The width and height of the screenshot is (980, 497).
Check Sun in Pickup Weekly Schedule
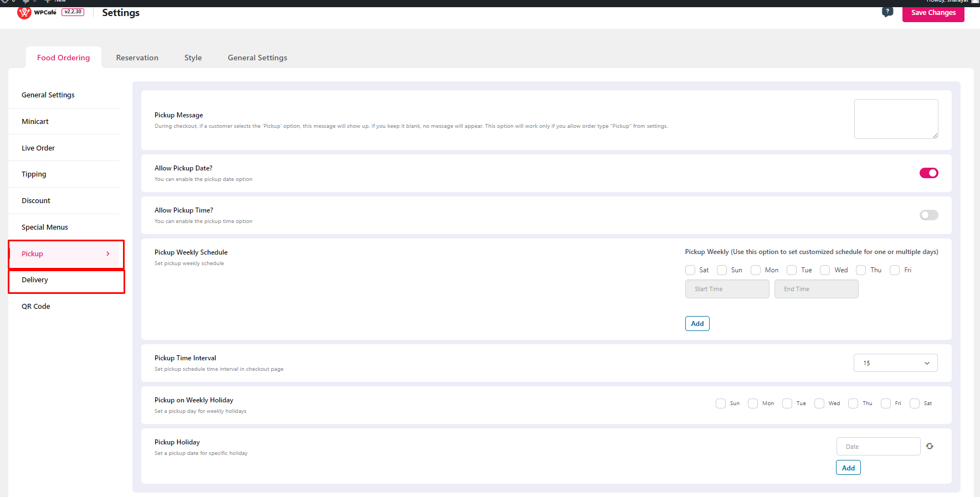[x=722, y=270]
